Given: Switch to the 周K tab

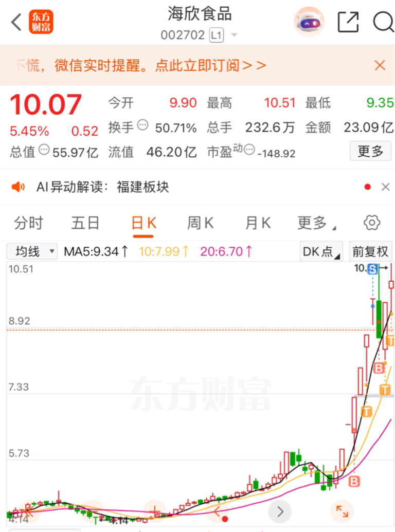Looking at the screenshot, I should coord(201,223).
